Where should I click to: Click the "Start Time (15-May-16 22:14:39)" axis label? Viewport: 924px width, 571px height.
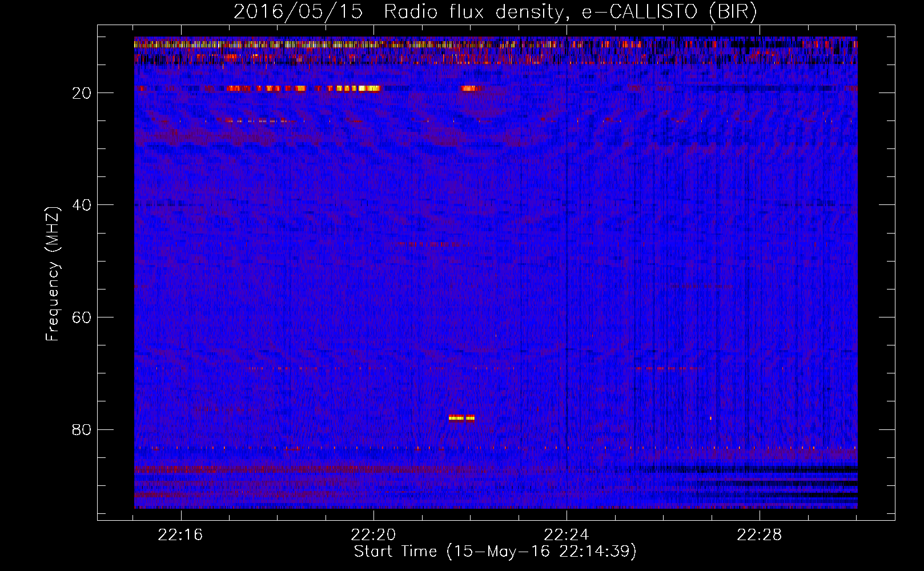[x=495, y=552]
